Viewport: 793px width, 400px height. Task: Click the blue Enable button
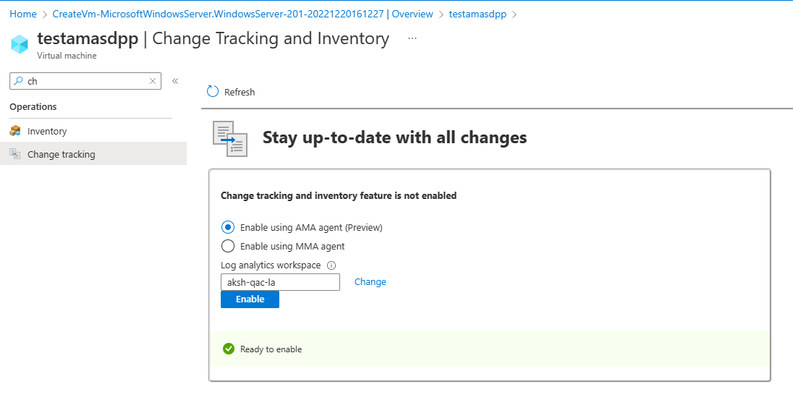[250, 299]
